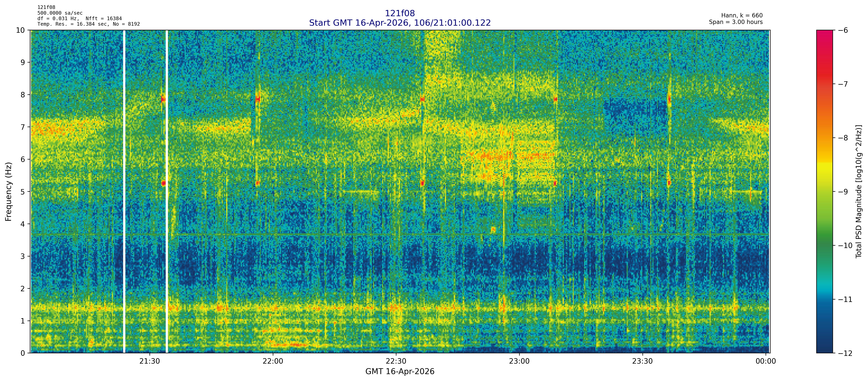
Task: Click the frequency tick label 10
Action: point(20,30)
